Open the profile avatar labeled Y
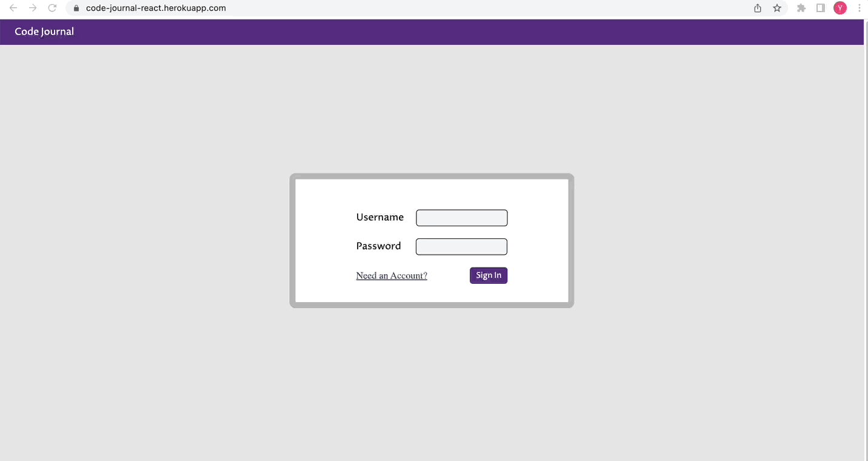 (x=840, y=8)
